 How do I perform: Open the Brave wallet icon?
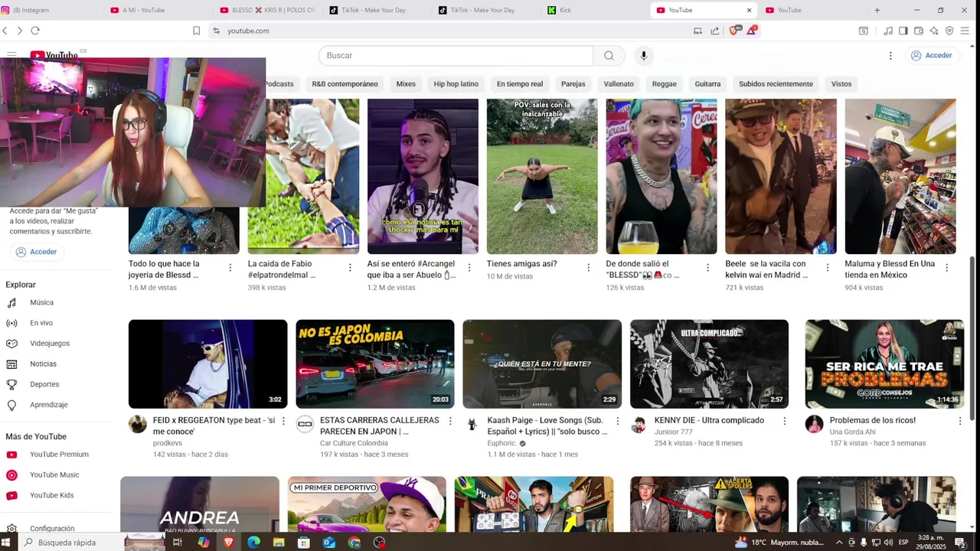[x=919, y=31]
